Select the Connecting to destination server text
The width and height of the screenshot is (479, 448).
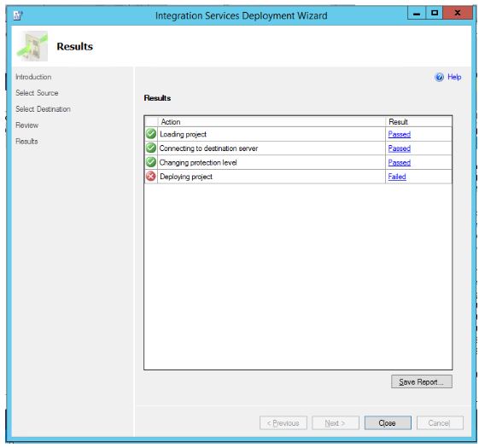coord(208,148)
